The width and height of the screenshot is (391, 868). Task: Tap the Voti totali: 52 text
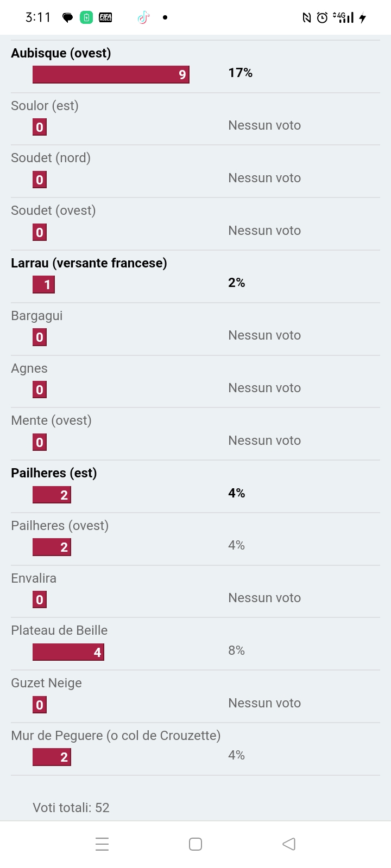[71, 808]
